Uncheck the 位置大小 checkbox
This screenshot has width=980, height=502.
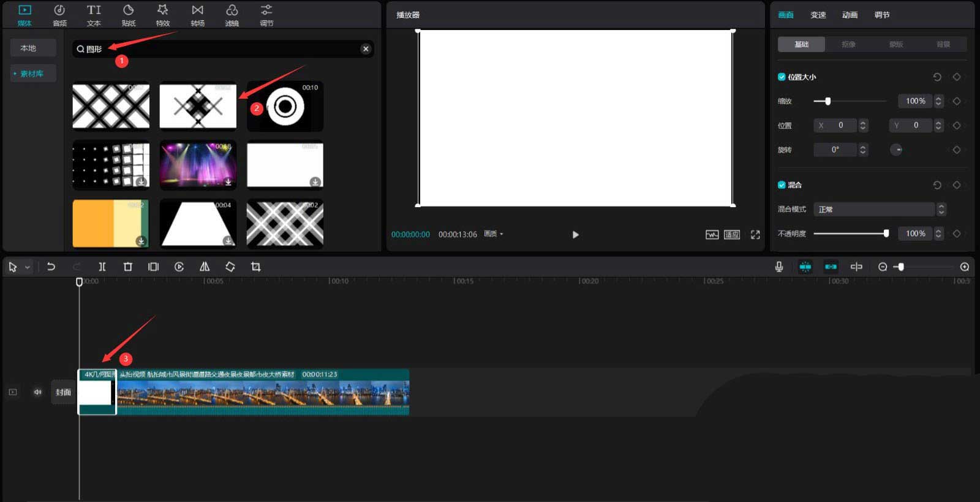pyautogui.click(x=782, y=77)
